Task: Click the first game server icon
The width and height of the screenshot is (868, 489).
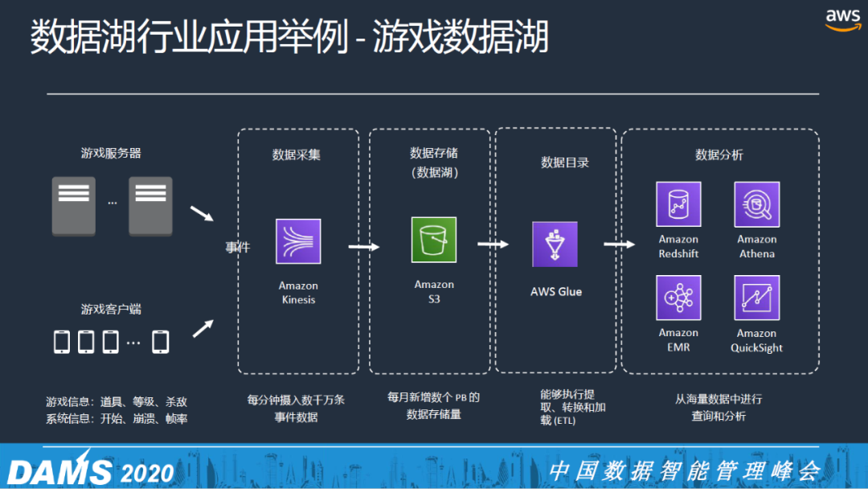Action: [x=74, y=206]
